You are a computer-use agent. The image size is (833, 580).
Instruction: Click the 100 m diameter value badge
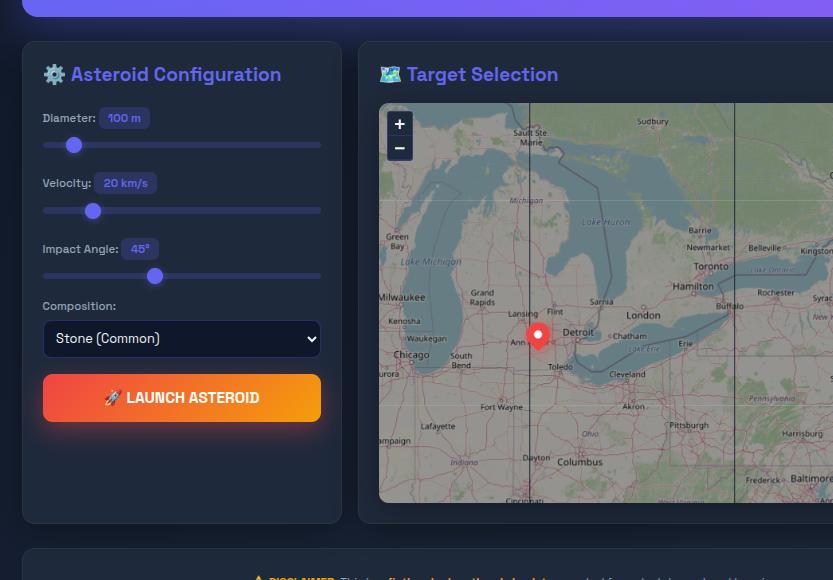click(x=124, y=118)
